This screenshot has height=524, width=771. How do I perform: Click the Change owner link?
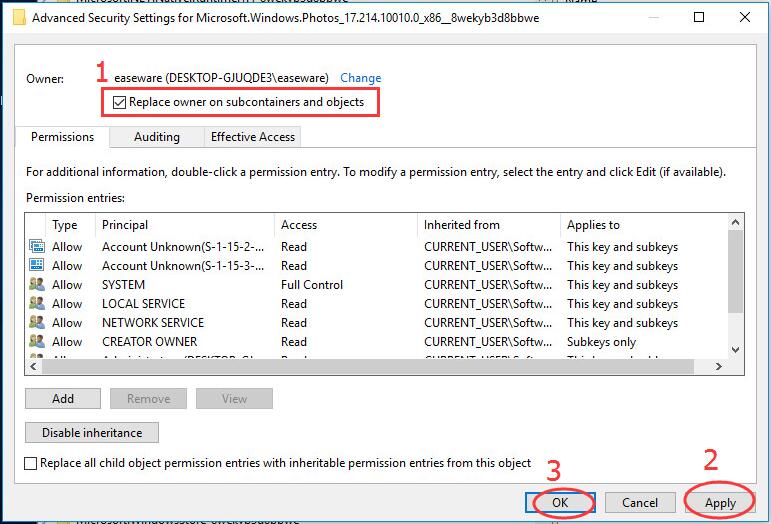coord(360,78)
